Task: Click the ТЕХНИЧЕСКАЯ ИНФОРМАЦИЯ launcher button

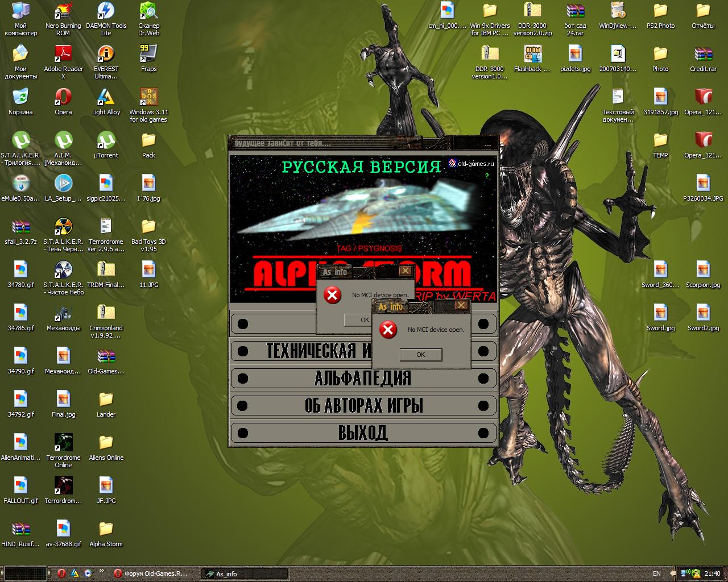Action: click(363, 351)
